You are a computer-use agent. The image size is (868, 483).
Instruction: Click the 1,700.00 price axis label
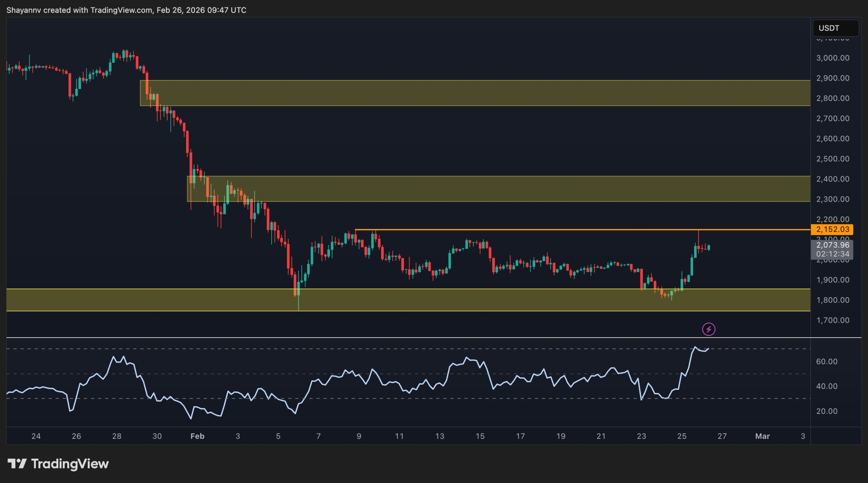(x=832, y=320)
